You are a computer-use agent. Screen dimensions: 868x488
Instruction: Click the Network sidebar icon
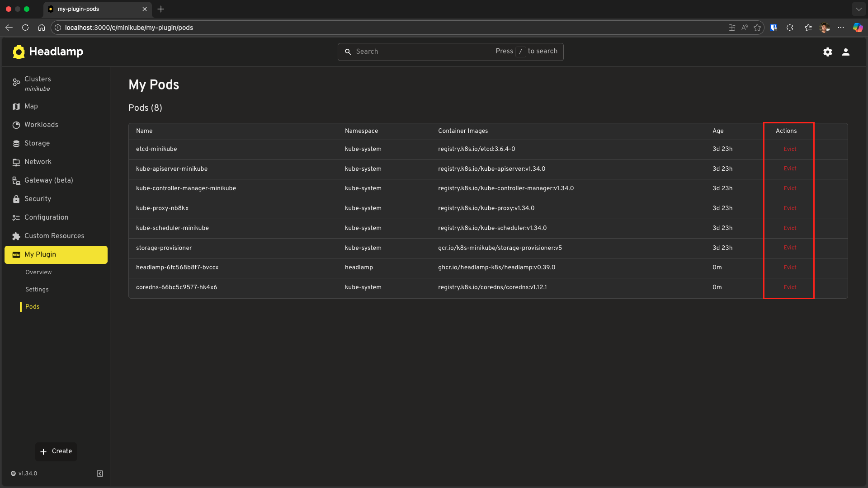pyautogui.click(x=16, y=162)
